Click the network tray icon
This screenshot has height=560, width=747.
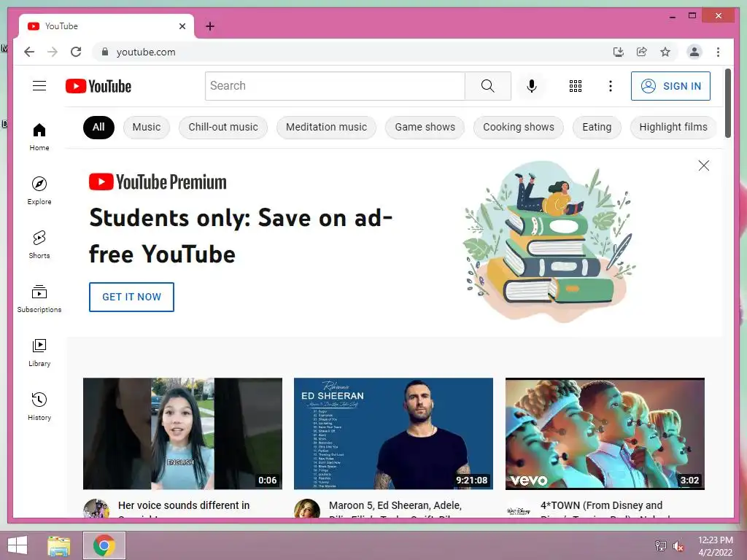coord(660,545)
